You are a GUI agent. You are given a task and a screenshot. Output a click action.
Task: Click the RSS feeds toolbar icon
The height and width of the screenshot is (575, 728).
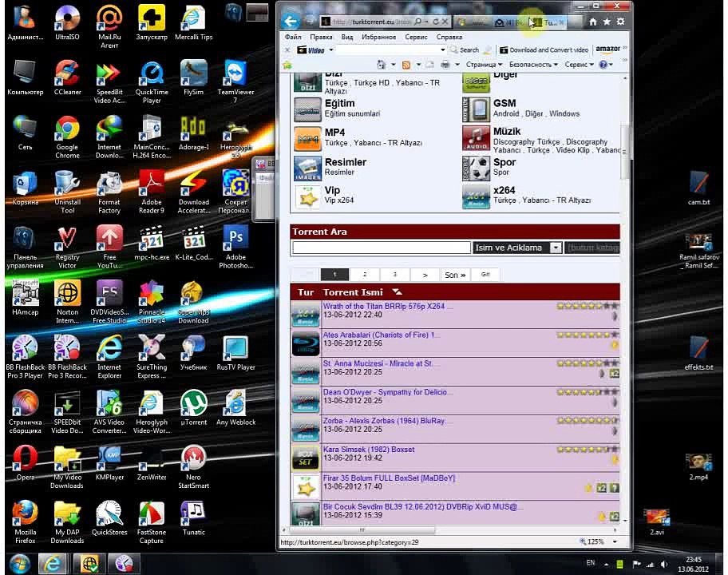click(x=406, y=65)
